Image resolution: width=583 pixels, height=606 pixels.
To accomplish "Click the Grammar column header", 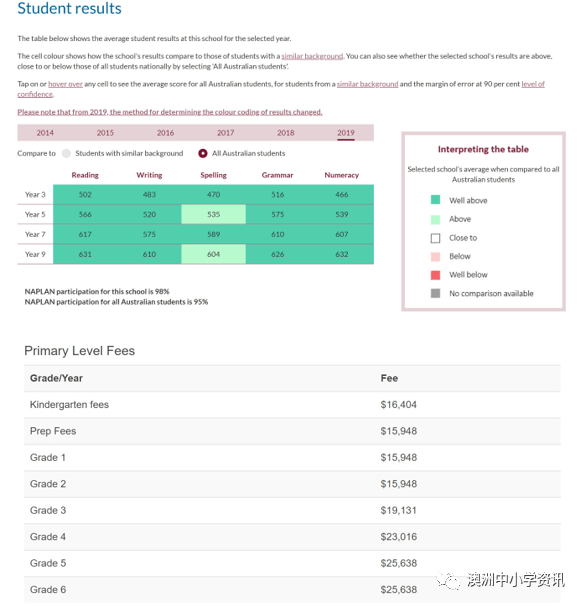I will point(278,175).
